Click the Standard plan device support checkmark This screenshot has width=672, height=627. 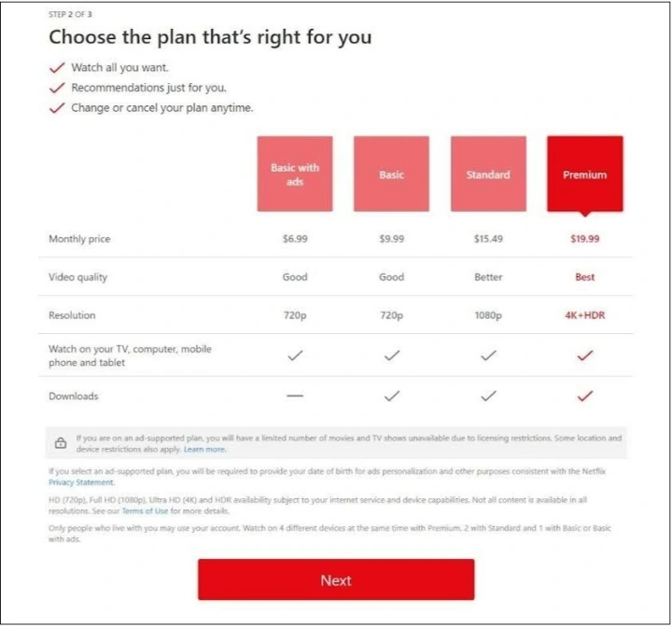pyautogui.click(x=488, y=355)
